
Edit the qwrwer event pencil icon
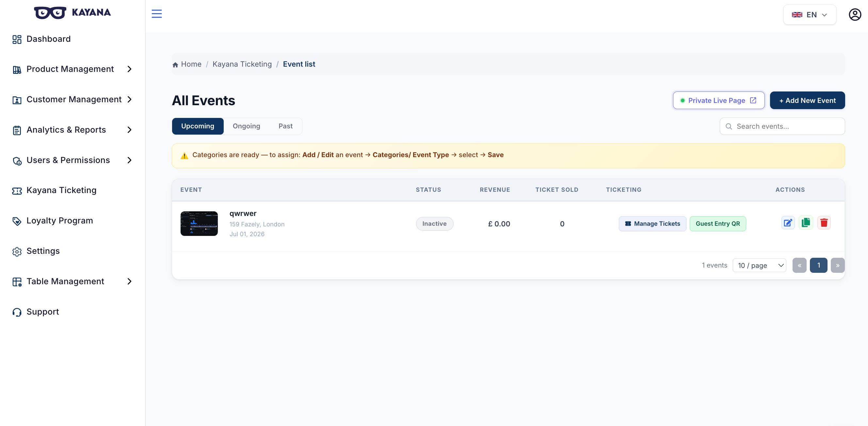[x=788, y=223]
